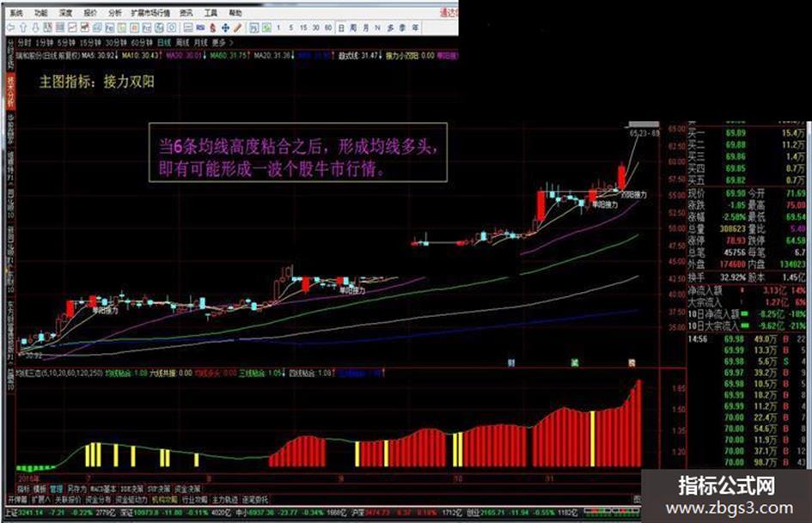This screenshot has height=523, width=812.
Task: Open the 资金驱动力 bottom tab
Action: [x=131, y=500]
